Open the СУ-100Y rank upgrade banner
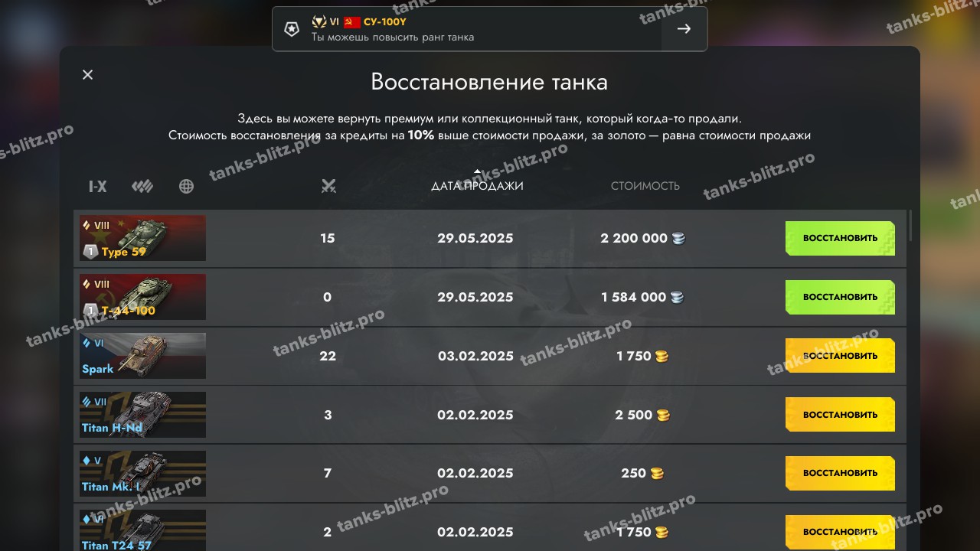980x551 pixels. [x=489, y=29]
